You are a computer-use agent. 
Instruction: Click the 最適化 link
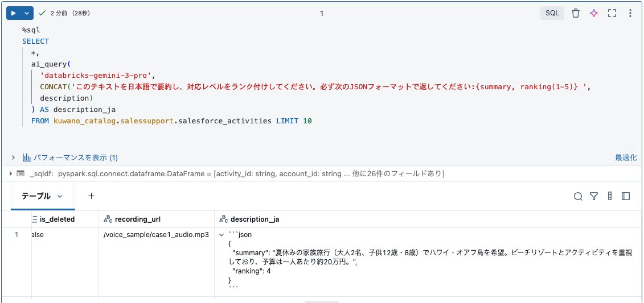click(626, 157)
